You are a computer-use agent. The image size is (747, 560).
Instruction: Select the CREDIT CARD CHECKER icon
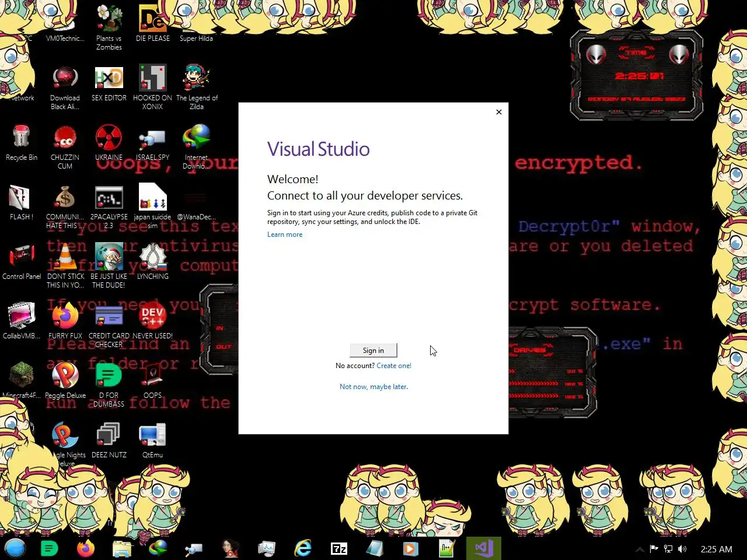point(109,325)
